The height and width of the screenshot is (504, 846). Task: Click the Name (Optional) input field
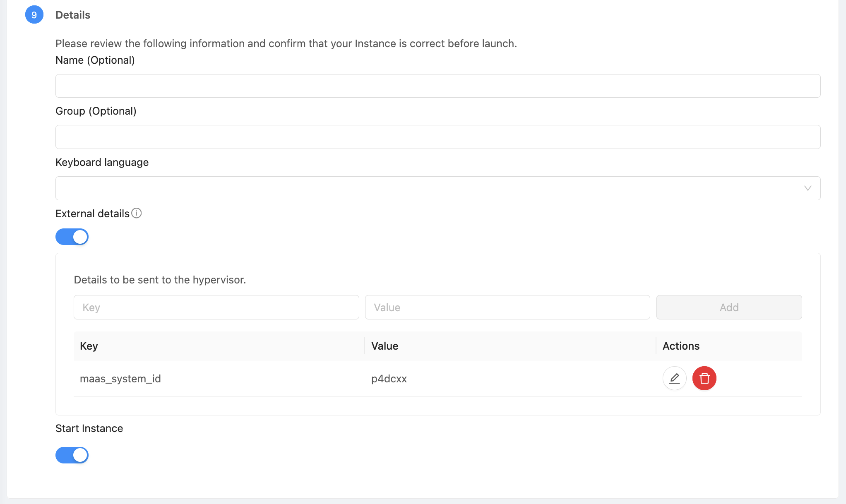437,86
